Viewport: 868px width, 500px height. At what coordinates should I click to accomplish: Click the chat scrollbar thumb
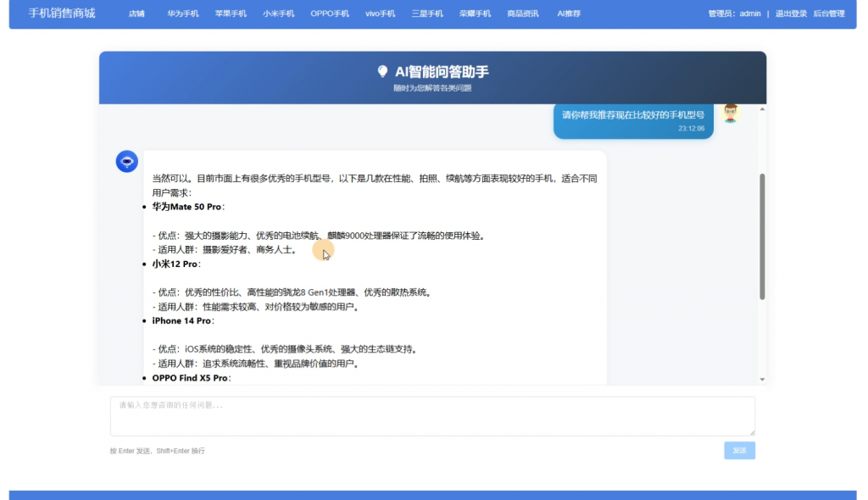coord(762,236)
